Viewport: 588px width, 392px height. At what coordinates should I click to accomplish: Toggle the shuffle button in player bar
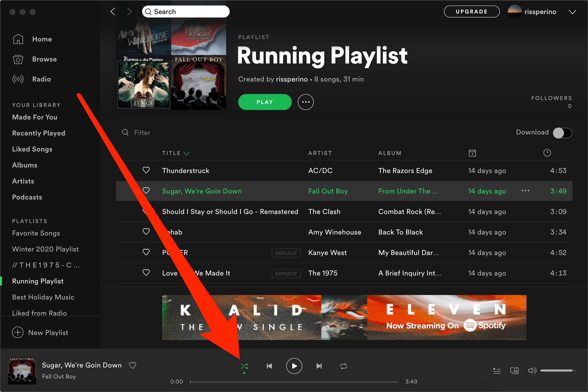coord(244,366)
